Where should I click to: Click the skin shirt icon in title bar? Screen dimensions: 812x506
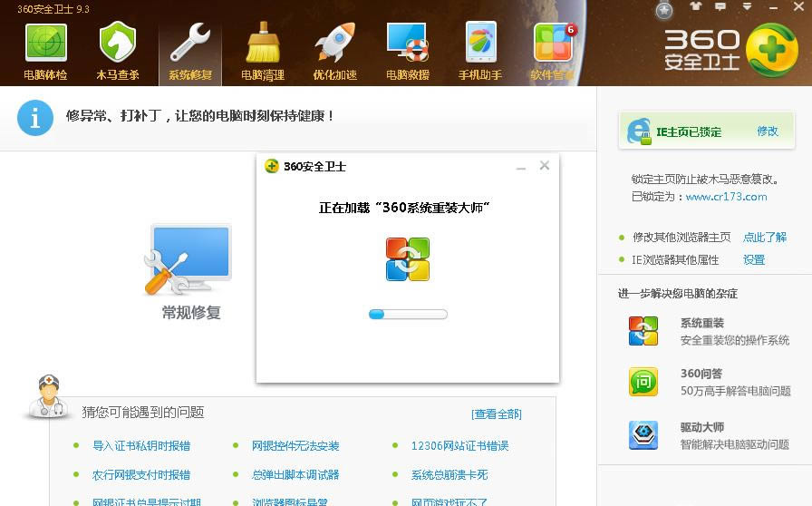tap(695, 6)
